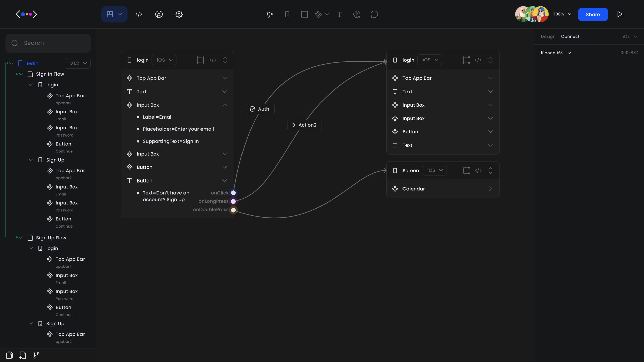
Task: Select the Text tool in the toolbar
Action: point(339,14)
